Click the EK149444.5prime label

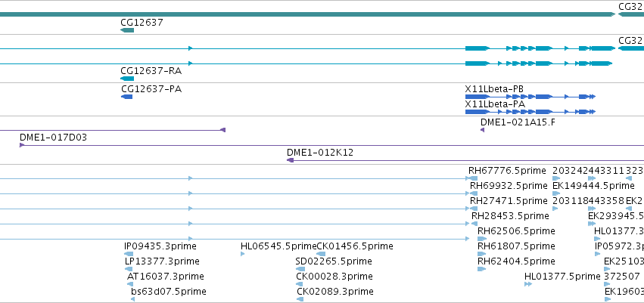click(x=593, y=186)
